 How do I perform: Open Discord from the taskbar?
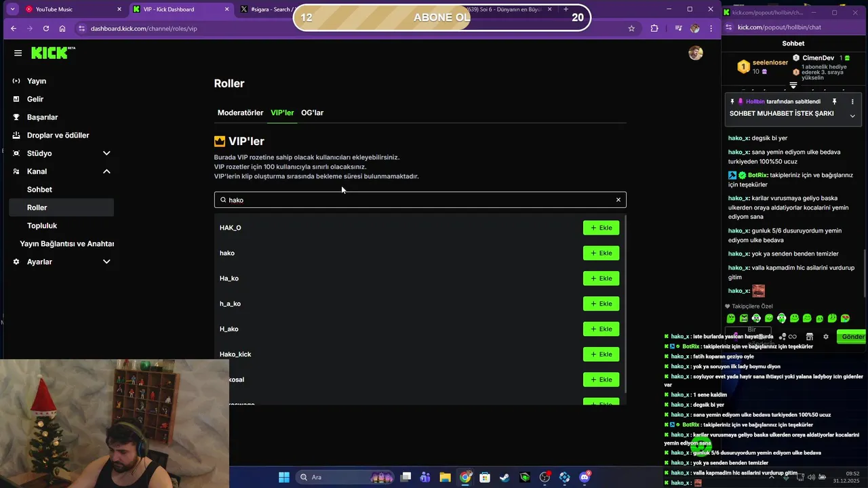coord(585,477)
